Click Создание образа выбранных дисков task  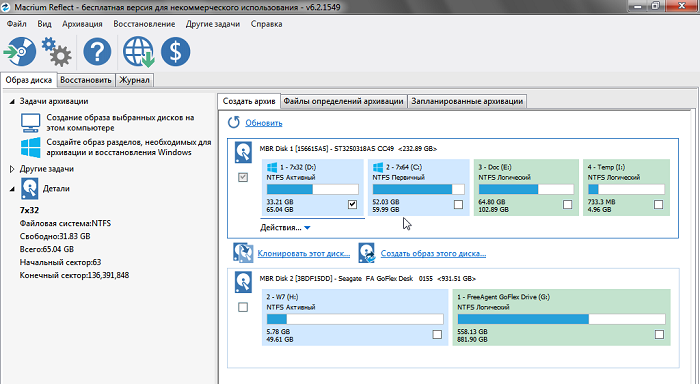coord(121,123)
